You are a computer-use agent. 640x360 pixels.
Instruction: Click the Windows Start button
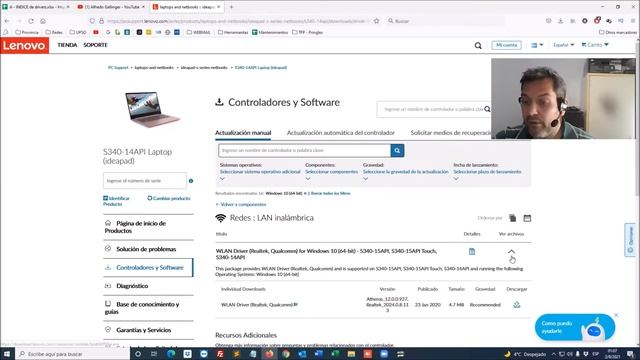click(7, 354)
